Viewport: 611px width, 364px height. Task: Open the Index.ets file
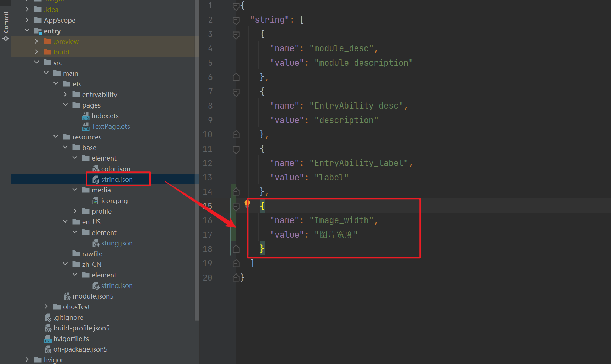coord(105,116)
